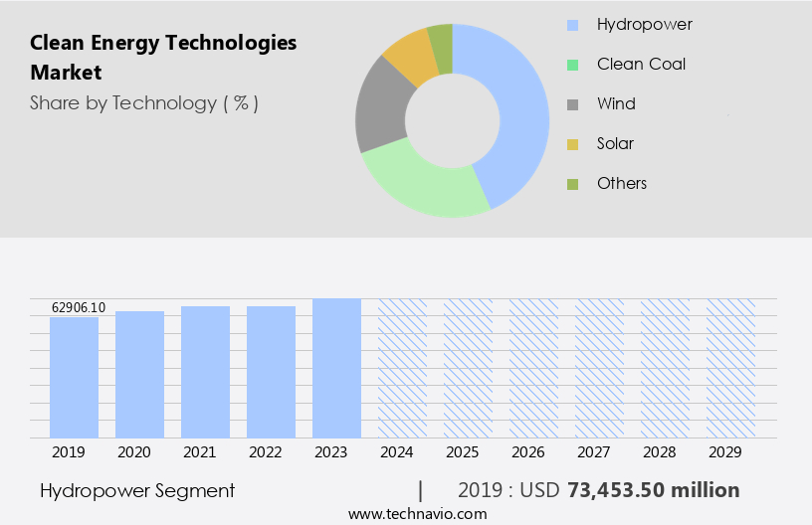Viewport: 812px width, 525px height.
Task: Click the 2022 axis year label
Action: (266, 452)
